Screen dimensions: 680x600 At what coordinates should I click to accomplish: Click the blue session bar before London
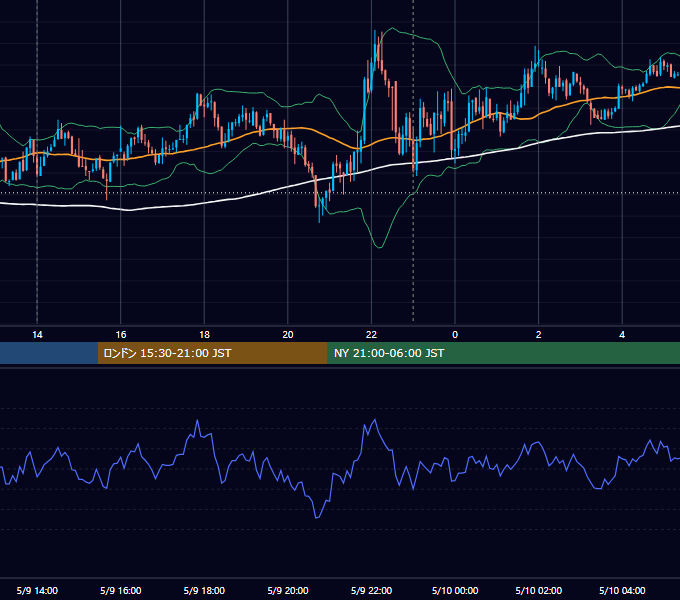(x=49, y=353)
